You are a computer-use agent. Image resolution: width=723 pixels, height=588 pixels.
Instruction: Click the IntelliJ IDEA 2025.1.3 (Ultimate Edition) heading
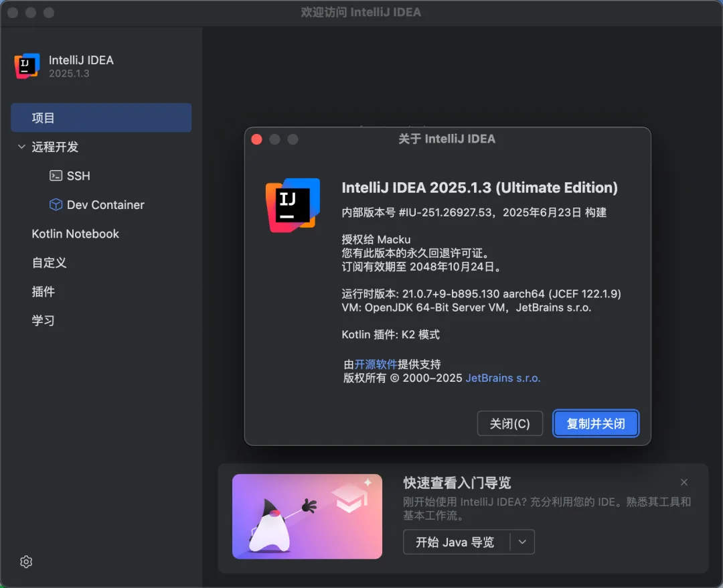[x=479, y=188]
